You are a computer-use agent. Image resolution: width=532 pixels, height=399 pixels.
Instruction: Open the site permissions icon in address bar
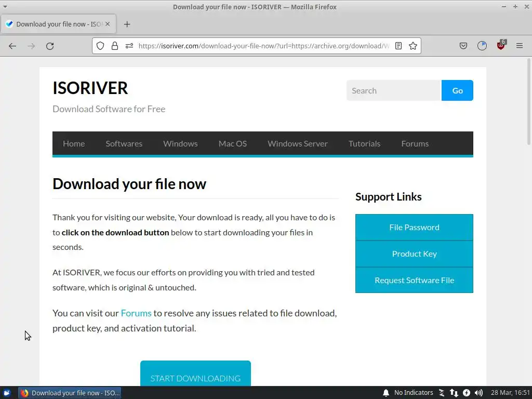(129, 46)
